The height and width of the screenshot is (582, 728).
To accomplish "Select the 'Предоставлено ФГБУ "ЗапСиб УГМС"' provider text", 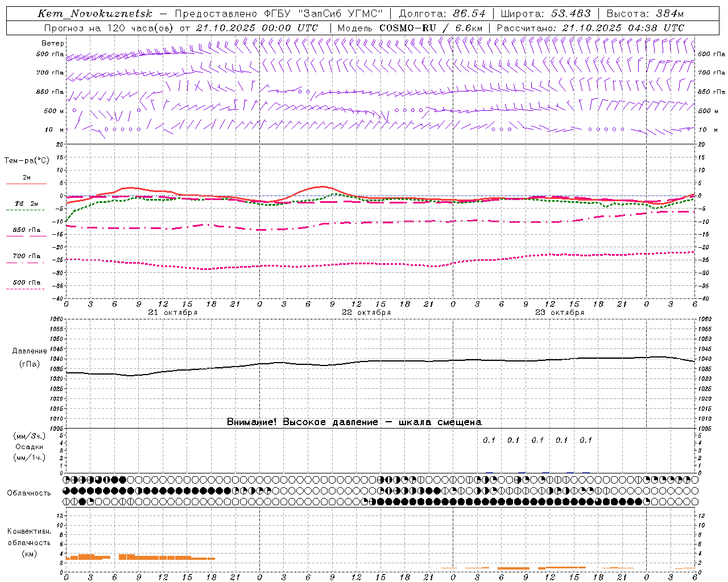I will (279, 14).
